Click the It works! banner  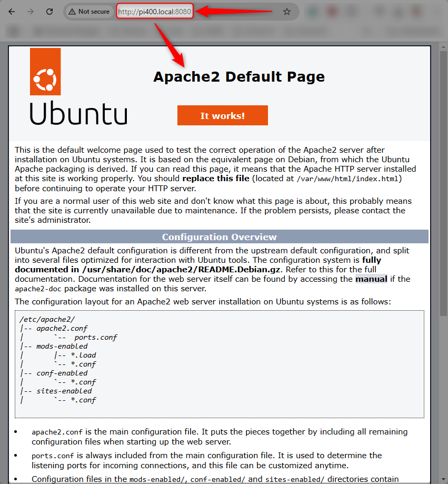coord(223,115)
